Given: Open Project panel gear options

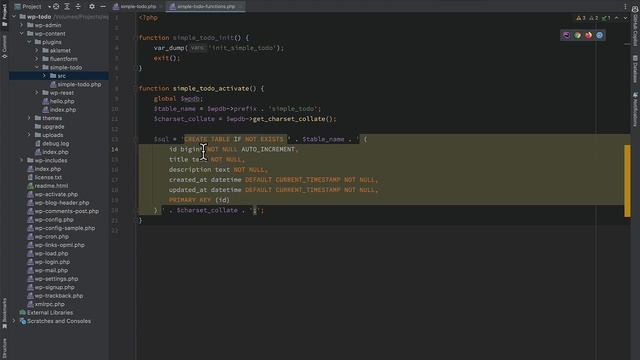Looking at the screenshot, I should [92, 7].
